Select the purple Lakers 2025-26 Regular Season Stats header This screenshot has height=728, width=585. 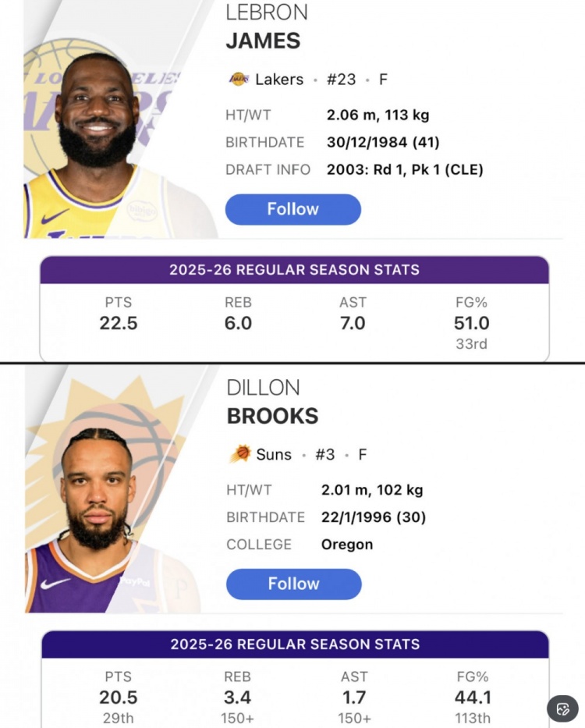tap(294, 270)
